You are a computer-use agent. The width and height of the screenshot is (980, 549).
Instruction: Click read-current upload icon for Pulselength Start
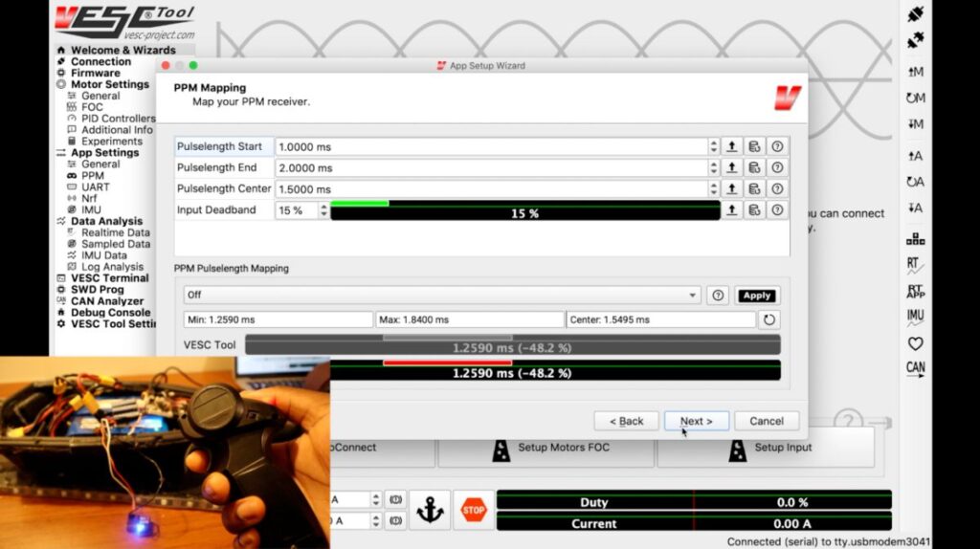pos(732,146)
